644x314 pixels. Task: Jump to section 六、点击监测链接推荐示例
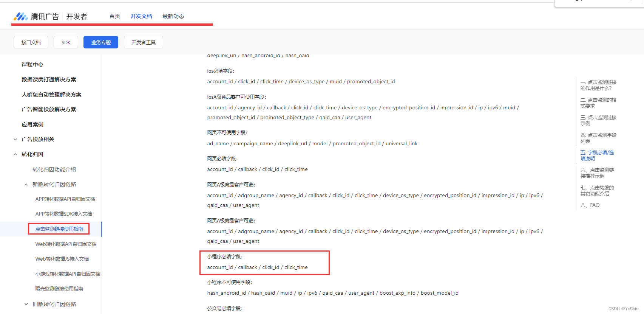coord(597,173)
